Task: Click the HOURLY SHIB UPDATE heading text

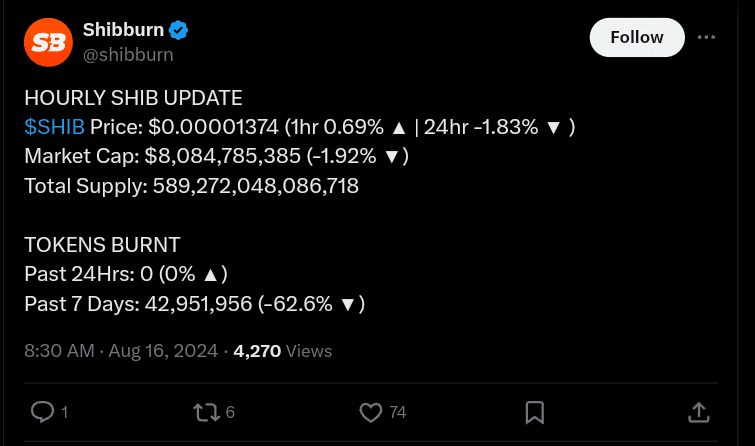Action: pyautogui.click(x=133, y=98)
